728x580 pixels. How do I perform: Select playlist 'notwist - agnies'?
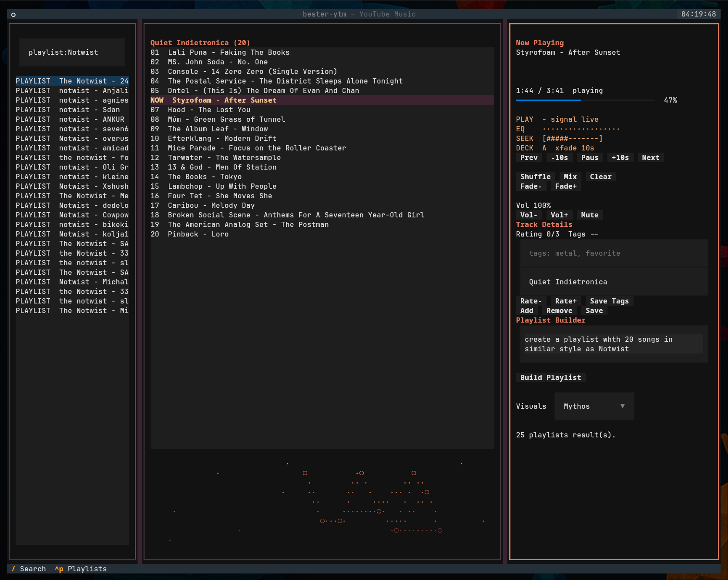tap(72, 100)
